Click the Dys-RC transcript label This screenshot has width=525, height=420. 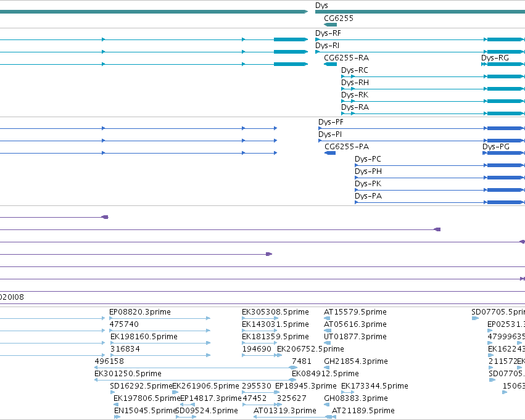[x=355, y=70]
